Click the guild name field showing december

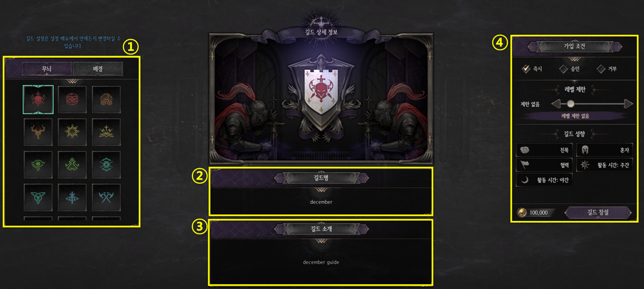point(321,202)
